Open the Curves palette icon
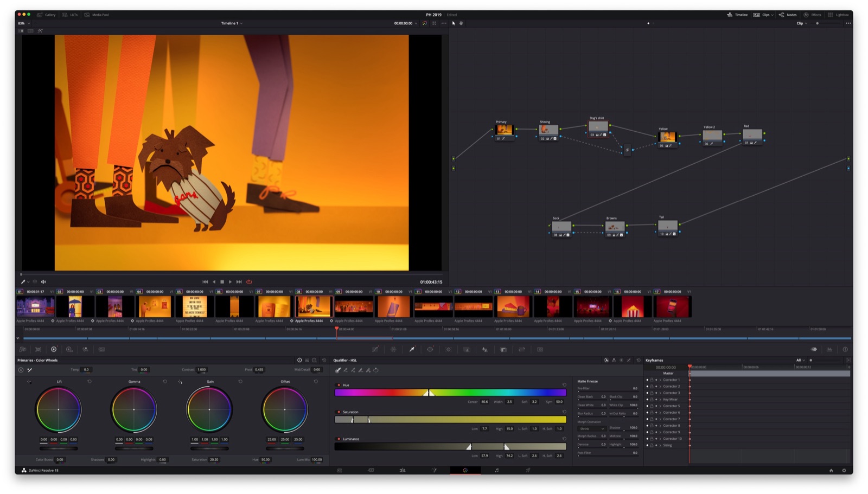868x494 pixels. click(375, 349)
